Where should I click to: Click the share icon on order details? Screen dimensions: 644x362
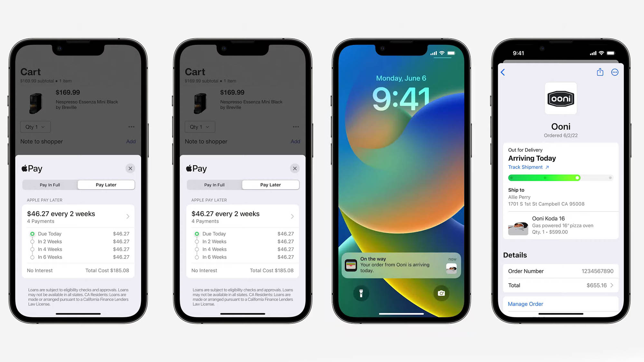pos(600,72)
